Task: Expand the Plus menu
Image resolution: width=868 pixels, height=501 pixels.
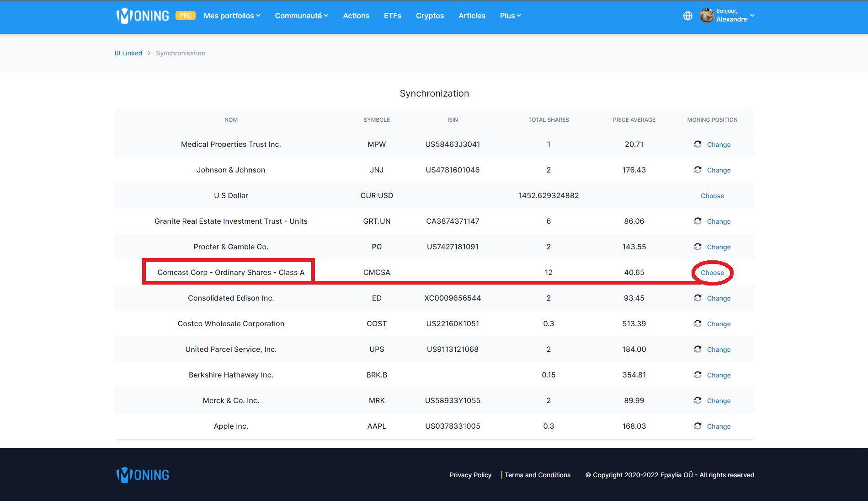Action: click(x=511, y=16)
